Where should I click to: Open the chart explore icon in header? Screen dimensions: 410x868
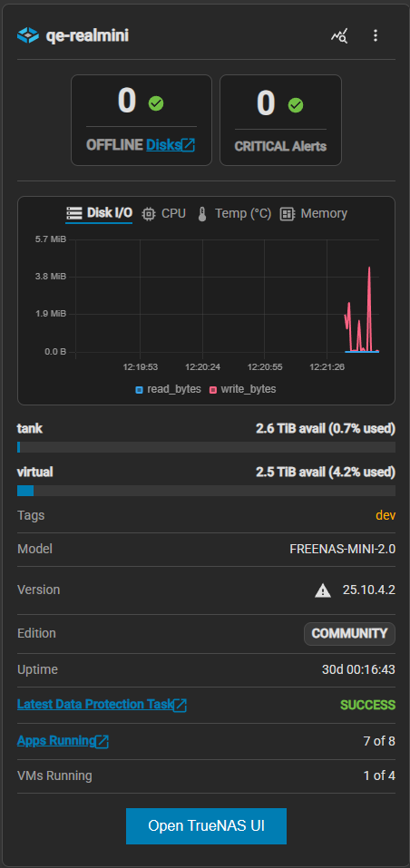pos(339,36)
